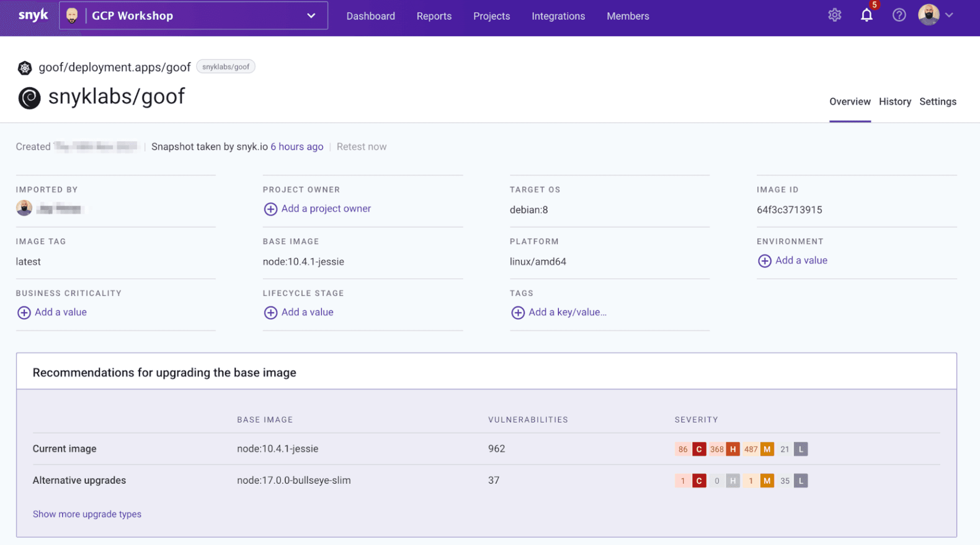The height and width of the screenshot is (545, 980).
Task: Click the 21 low severity badge
Action: 792,449
